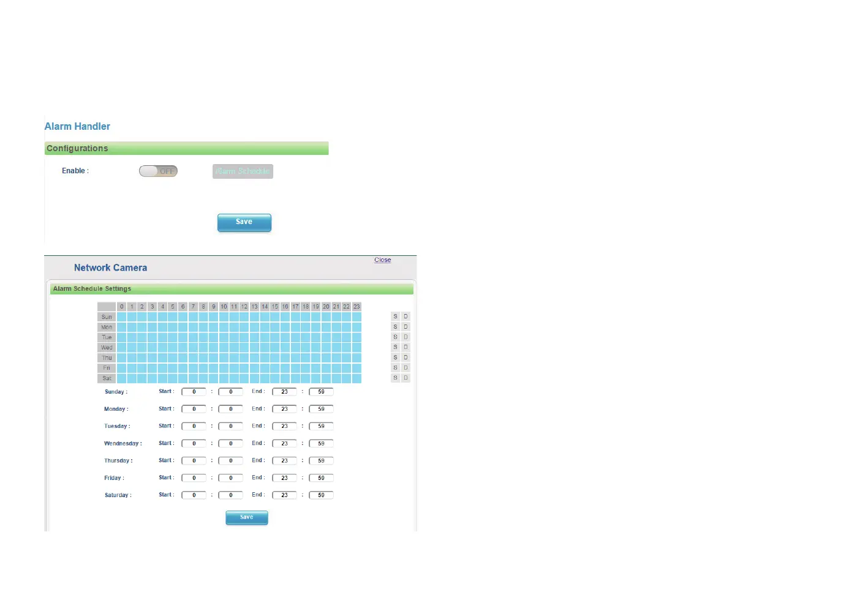Click Monday start hour field

coord(194,409)
